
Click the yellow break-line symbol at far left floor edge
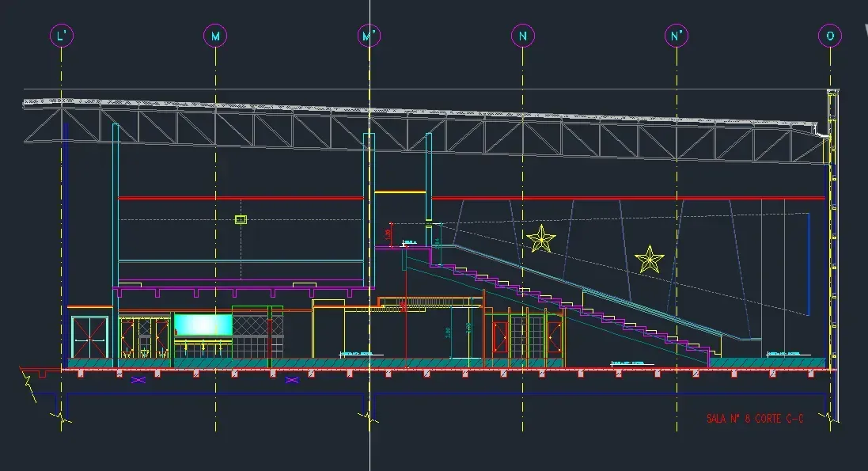pyautogui.click(x=28, y=382)
